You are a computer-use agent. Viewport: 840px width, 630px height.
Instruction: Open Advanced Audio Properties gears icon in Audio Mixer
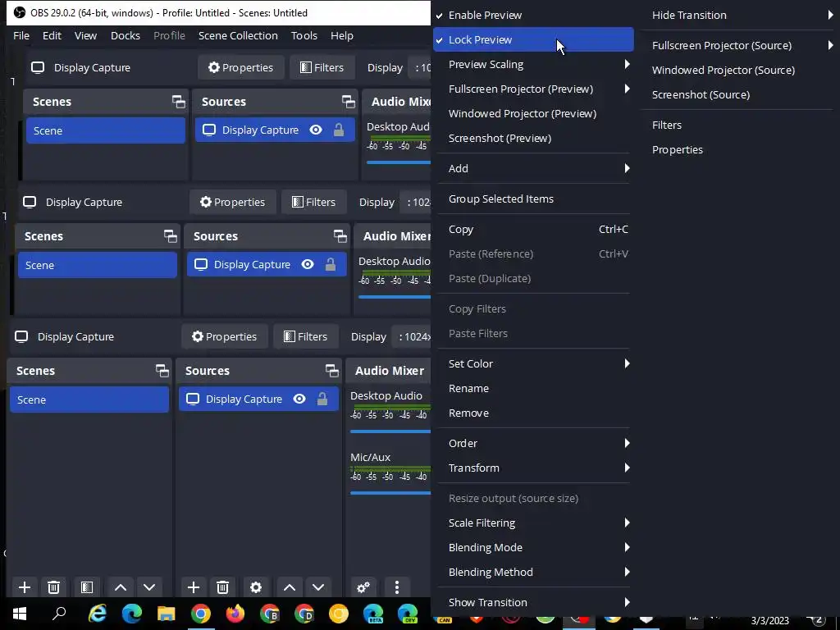363,587
